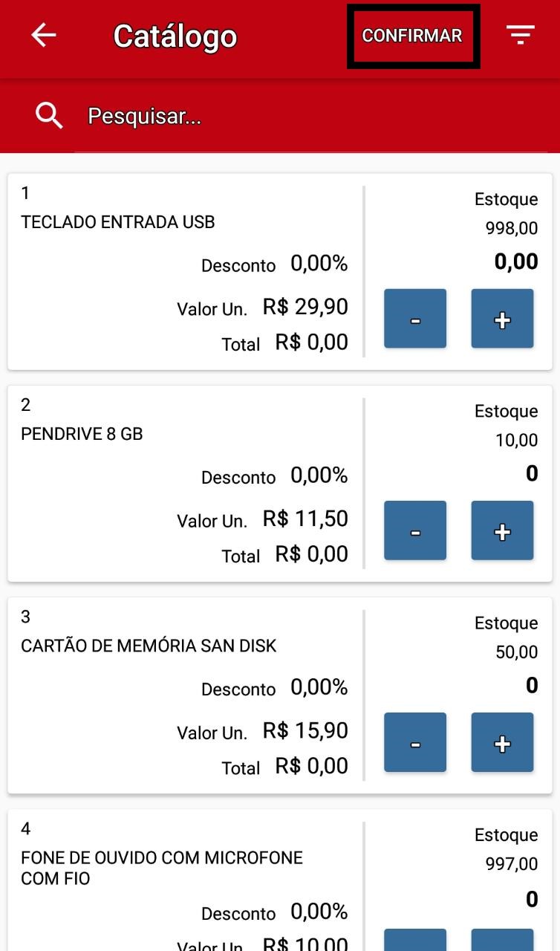Add one PENDRIVE 8 GB
The width and height of the screenshot is (560, 951).
coord(502,530)
